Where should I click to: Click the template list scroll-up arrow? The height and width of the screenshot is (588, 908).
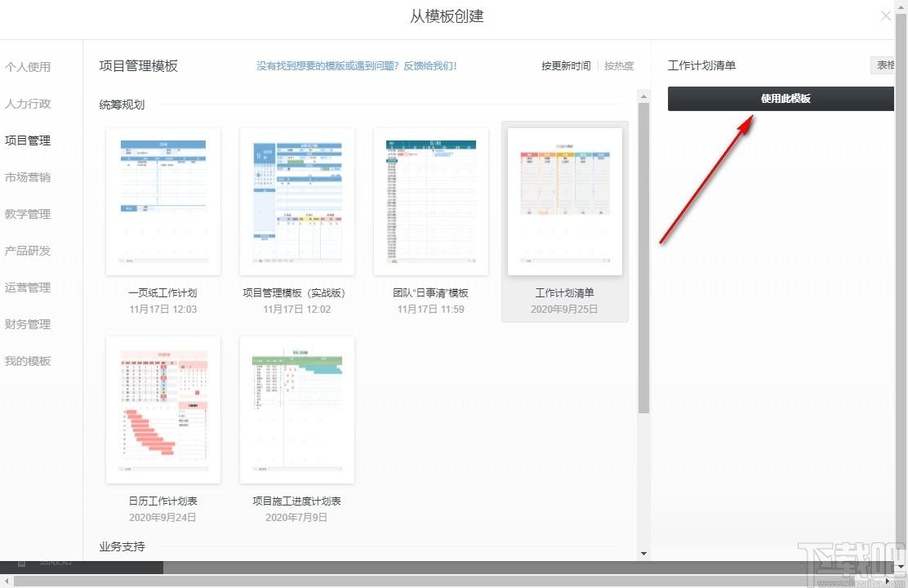point(643,96)
